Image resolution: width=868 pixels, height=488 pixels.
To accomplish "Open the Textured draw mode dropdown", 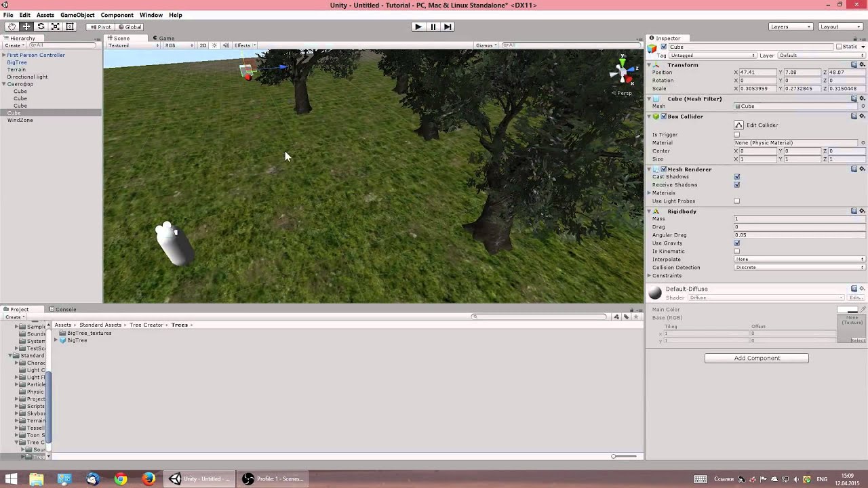I will [133, 45].
